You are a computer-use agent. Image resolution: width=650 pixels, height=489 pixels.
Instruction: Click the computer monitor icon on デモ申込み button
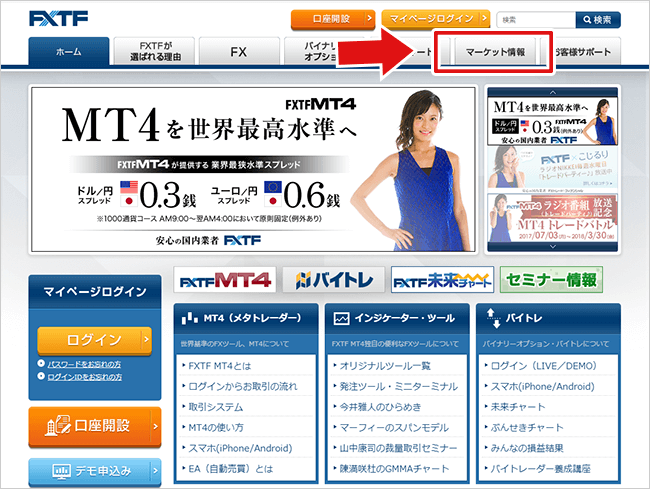[61, 472]
